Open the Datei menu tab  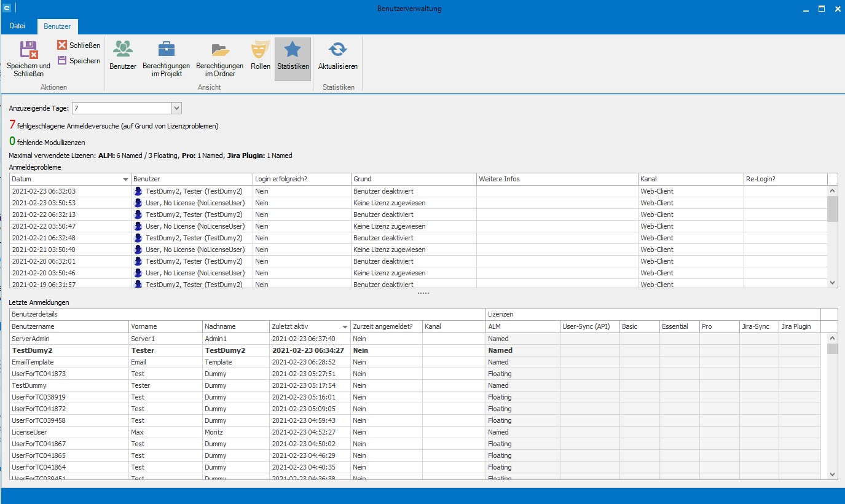(17, 26)
